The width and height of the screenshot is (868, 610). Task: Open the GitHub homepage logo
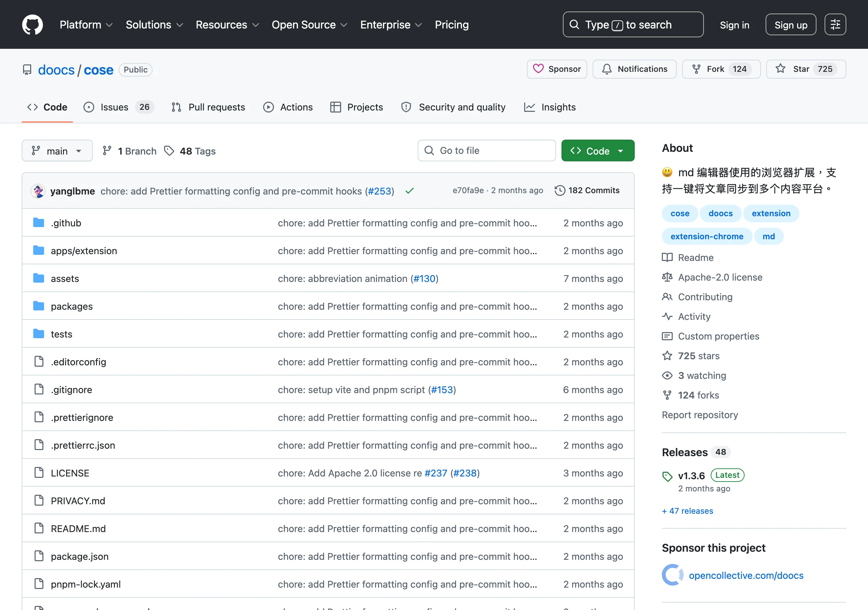pyautogui.click(x=33, y=24)
